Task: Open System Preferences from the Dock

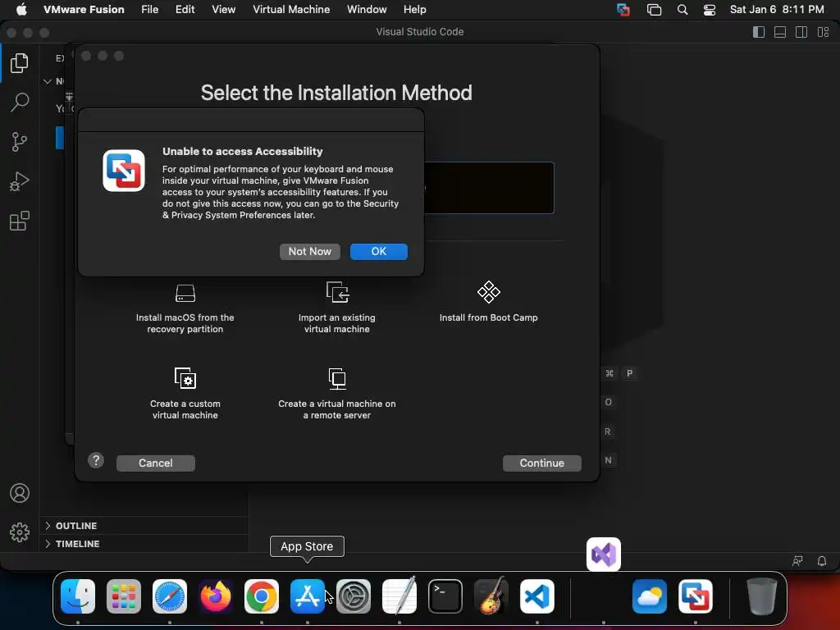Action: click(x=354, y=596)
